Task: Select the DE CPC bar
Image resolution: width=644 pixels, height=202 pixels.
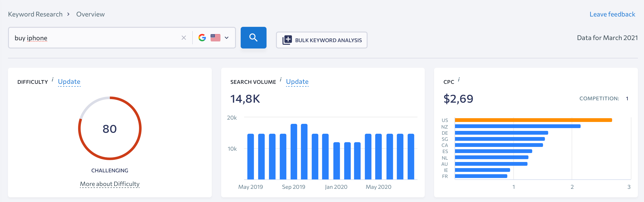Action: click(x=501, y=133)
